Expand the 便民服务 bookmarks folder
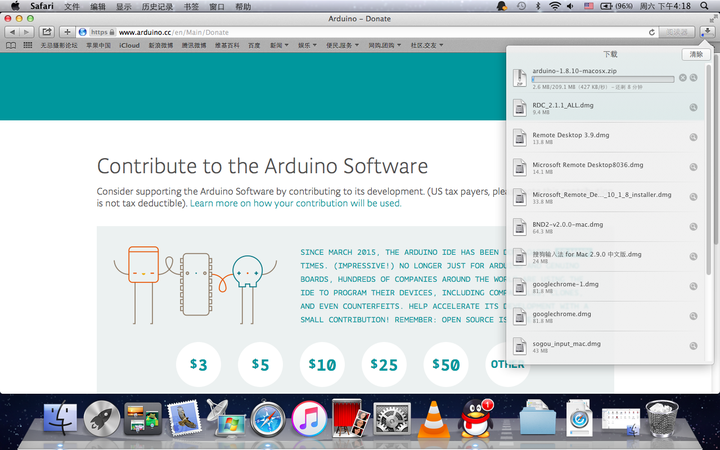Image resolution: width=720 pixels, height=450 pixels. tap(343, 45)
